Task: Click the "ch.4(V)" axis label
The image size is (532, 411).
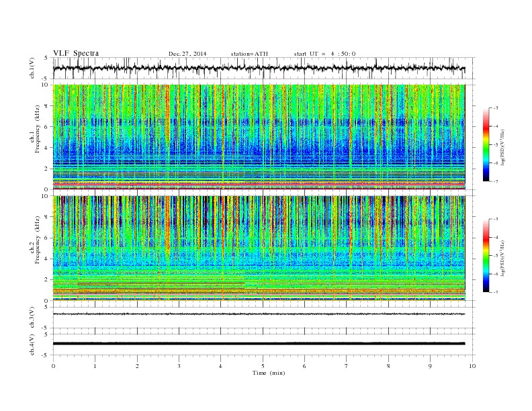Action: pos(32,345)
